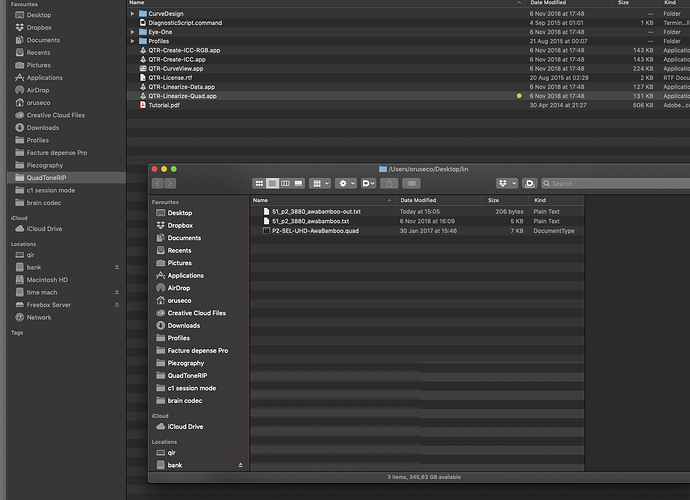Open the gear Action dropdown menu
690x500 pixels.
point(346,184)
